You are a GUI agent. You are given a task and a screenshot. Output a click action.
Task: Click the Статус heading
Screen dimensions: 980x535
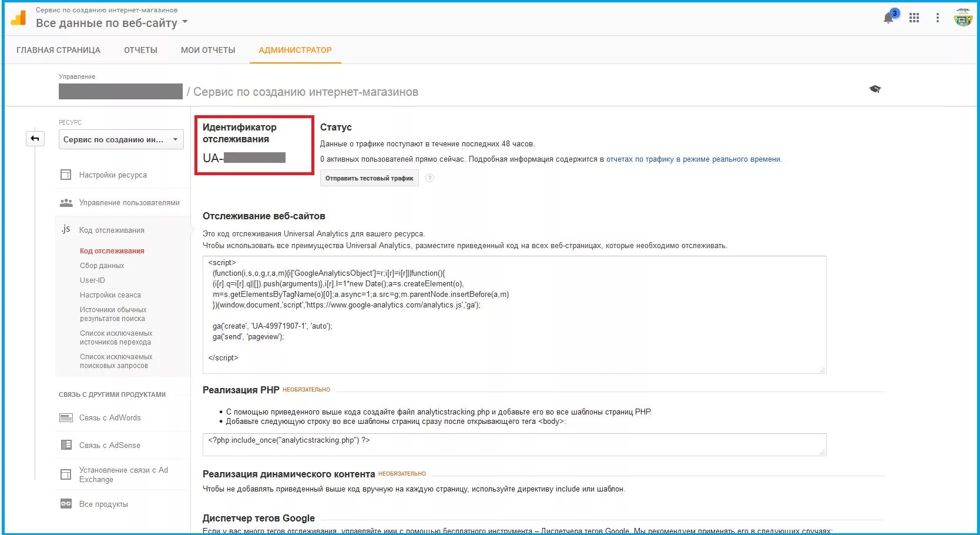click(x=335, y=127)
